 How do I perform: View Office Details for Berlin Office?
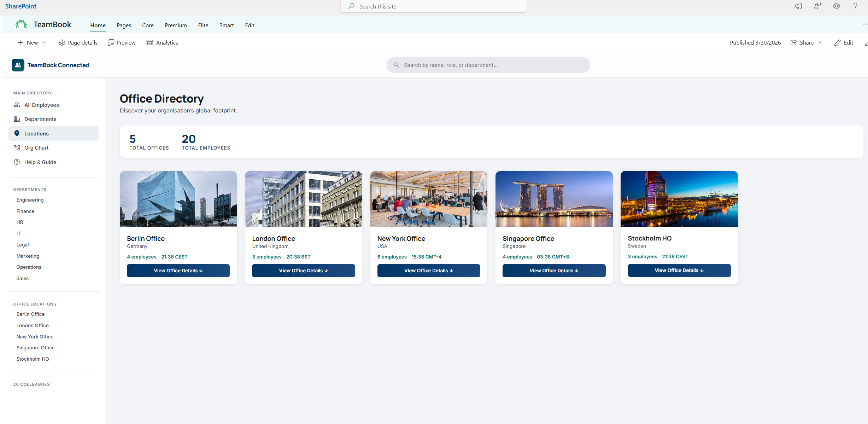(x=178, y=271)
